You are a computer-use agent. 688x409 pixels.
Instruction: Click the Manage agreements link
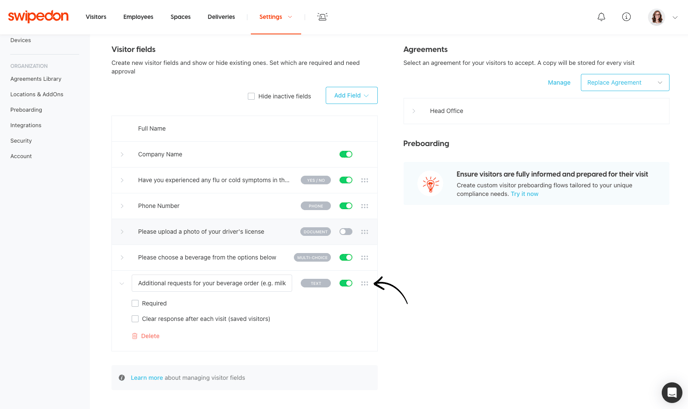pos(559,83)
